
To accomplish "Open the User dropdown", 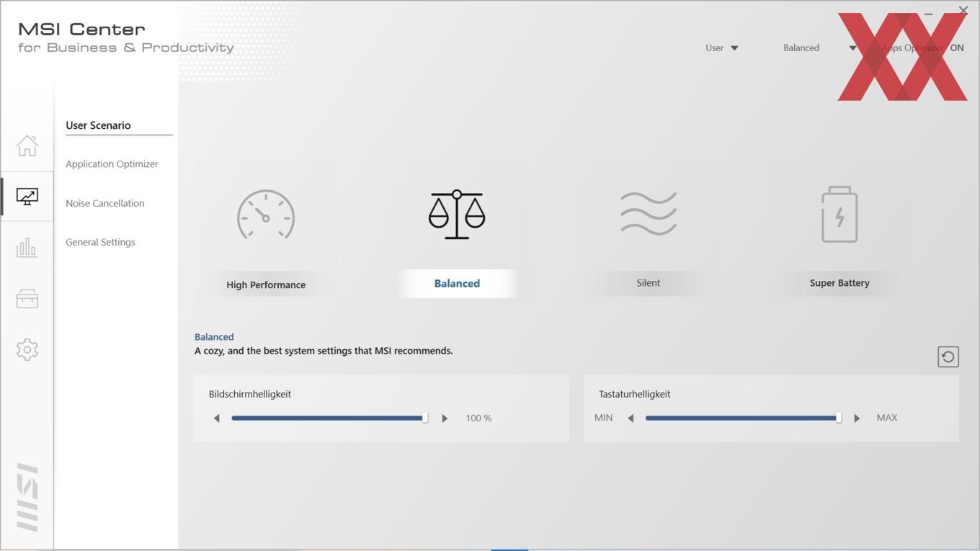I will tap(722, 48).
